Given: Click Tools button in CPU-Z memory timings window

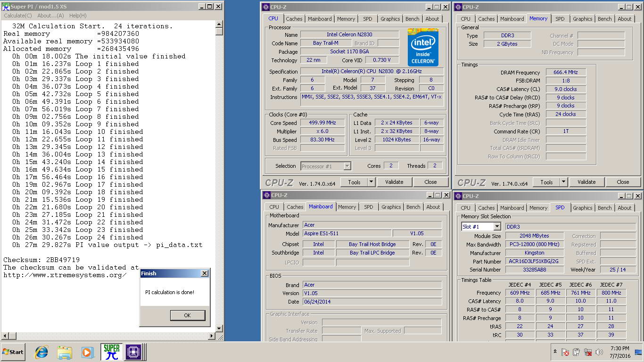Looking at the screenshot, I should tap(546, 182).
